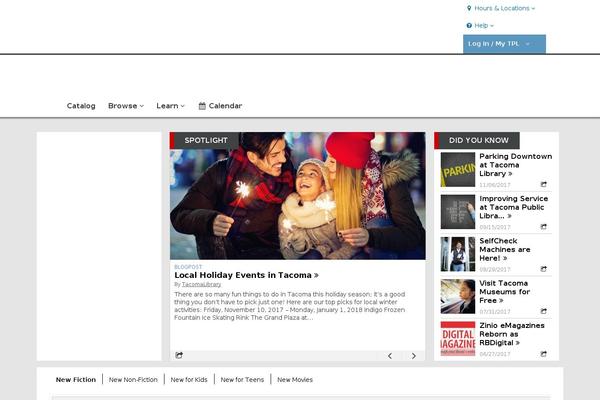Share the Spotlight blog post
This screenshot has height=400, width=600.
click(x=179, y=355)
